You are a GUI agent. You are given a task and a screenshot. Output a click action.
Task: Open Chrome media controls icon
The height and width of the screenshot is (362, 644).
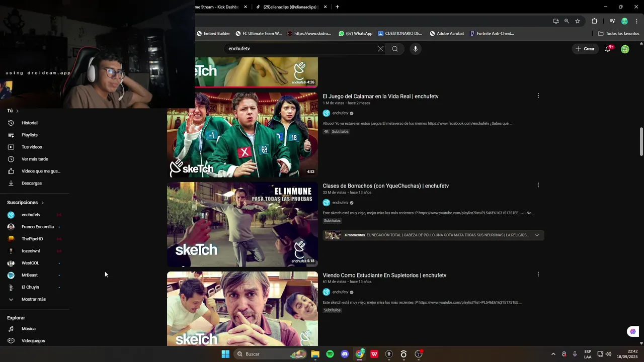point(612,21)
